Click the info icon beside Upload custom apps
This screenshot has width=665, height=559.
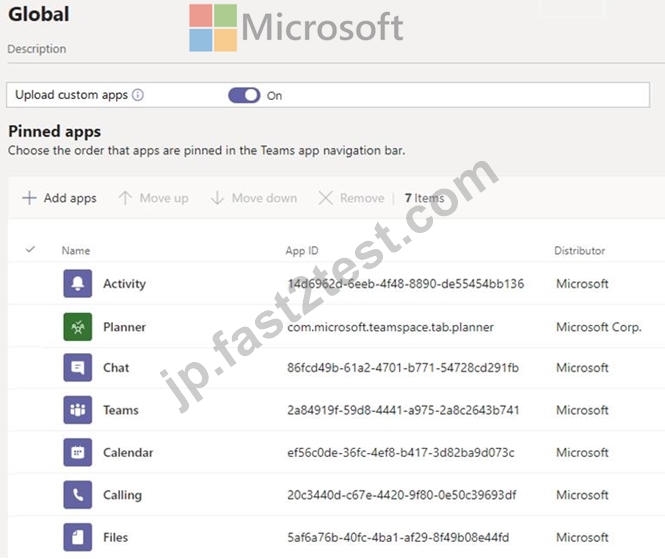pos(138,95)
